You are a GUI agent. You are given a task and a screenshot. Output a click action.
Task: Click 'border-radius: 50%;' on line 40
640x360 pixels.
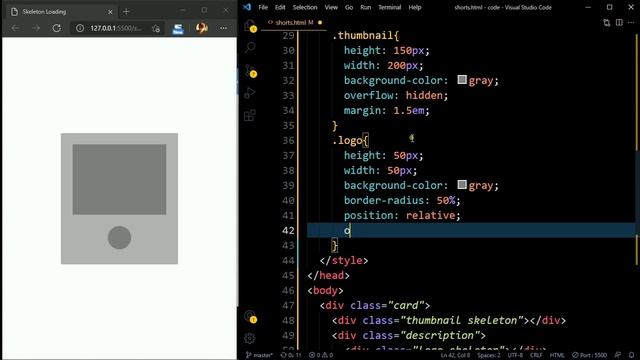(x=402, y=200)
